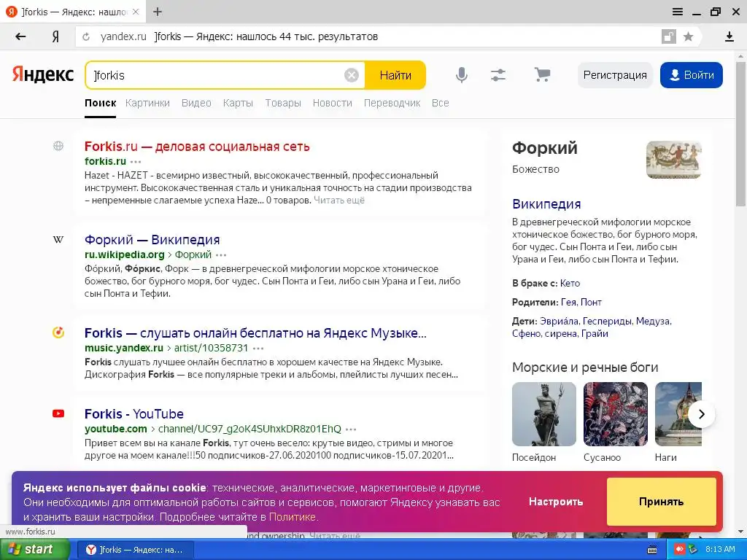Viewport: 747px width, 560px height.
Task: Click the keyboard icon in the system tray
Action: pos(652,550)
